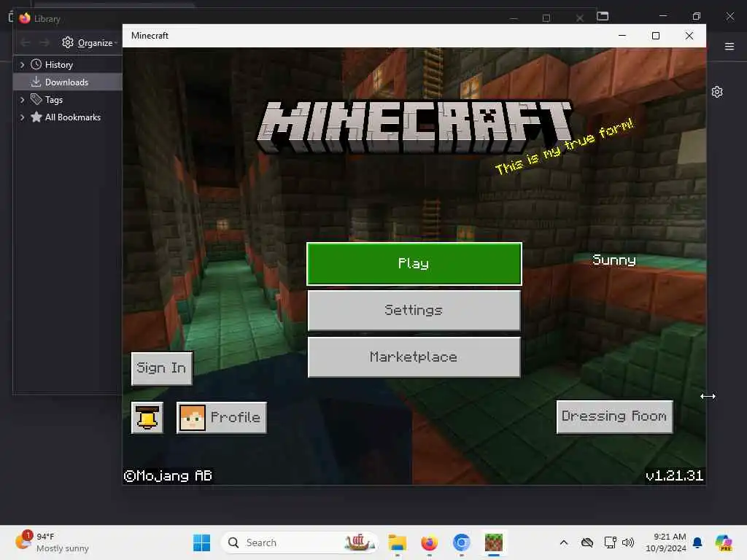747x560 pixels.
Task: Start the game with the Play button
Action: 414,264
